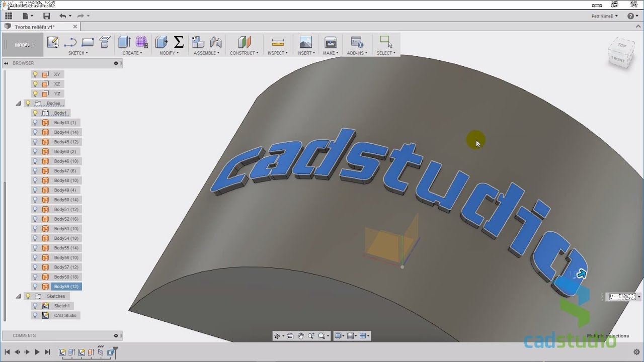Click the Orbit navigation tool
This screenshot has height=362, width=644.
point(277,336)
